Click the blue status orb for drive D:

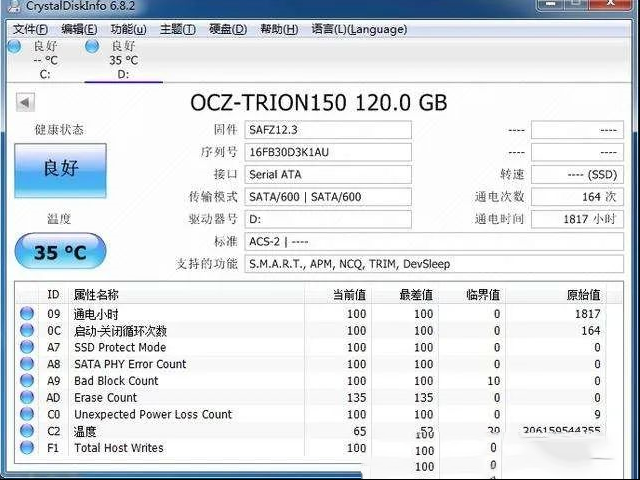(92, 47)
